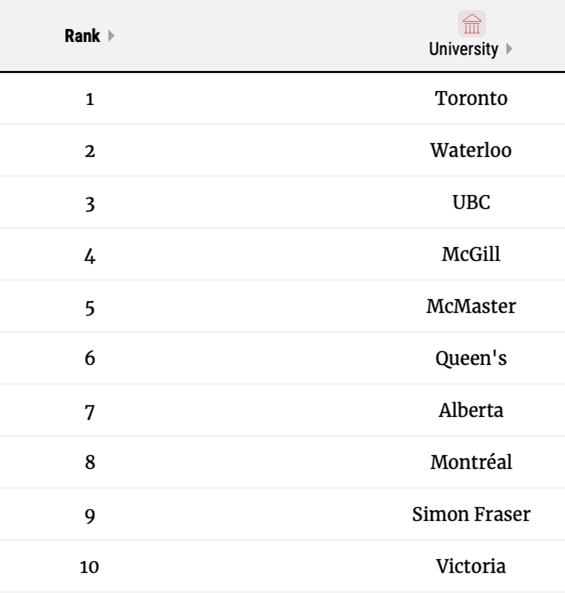
Task: Click rank number 5 cell
Action: click(x=90, y=308)
